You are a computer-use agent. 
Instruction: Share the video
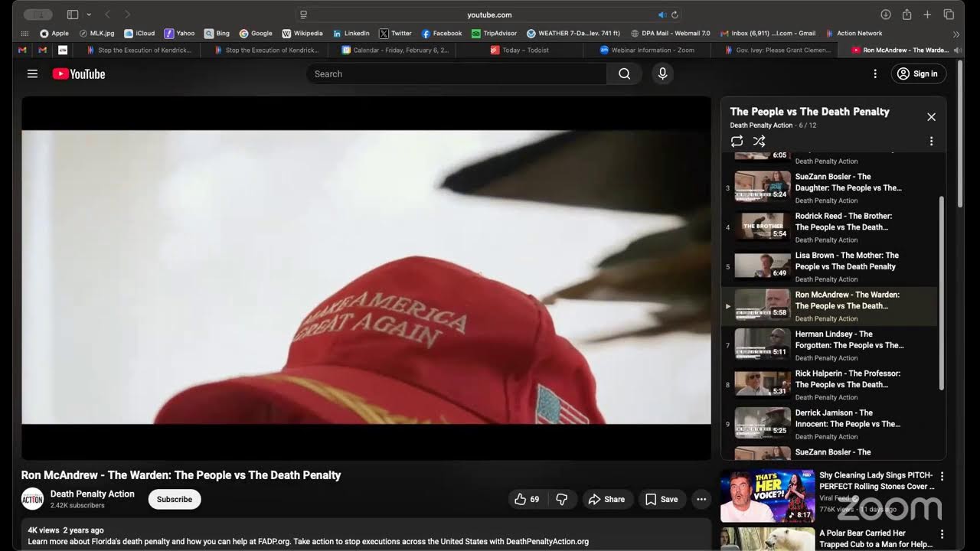[606, 499]
